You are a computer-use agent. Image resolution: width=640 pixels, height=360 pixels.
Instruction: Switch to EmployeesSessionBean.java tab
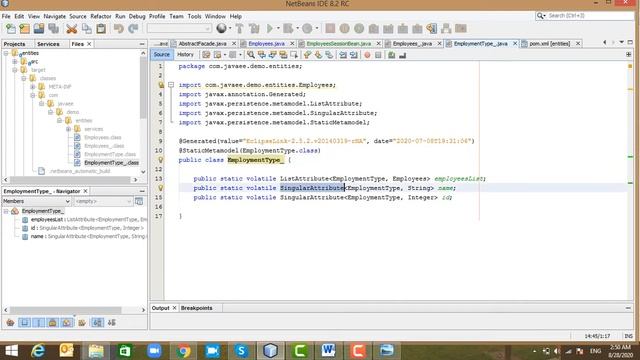tap(339, 43)
